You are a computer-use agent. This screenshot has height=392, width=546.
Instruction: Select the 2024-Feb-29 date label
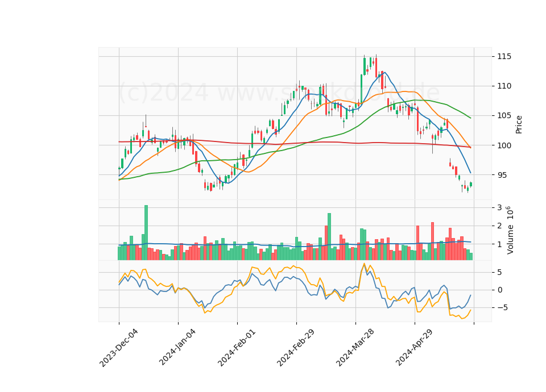tap(296, 348)
